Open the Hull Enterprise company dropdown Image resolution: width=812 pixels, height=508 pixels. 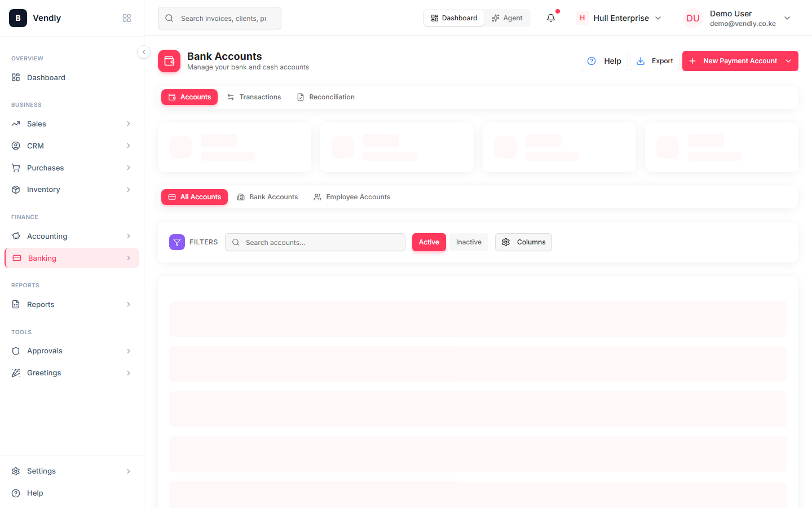click(x=619, y=18)
